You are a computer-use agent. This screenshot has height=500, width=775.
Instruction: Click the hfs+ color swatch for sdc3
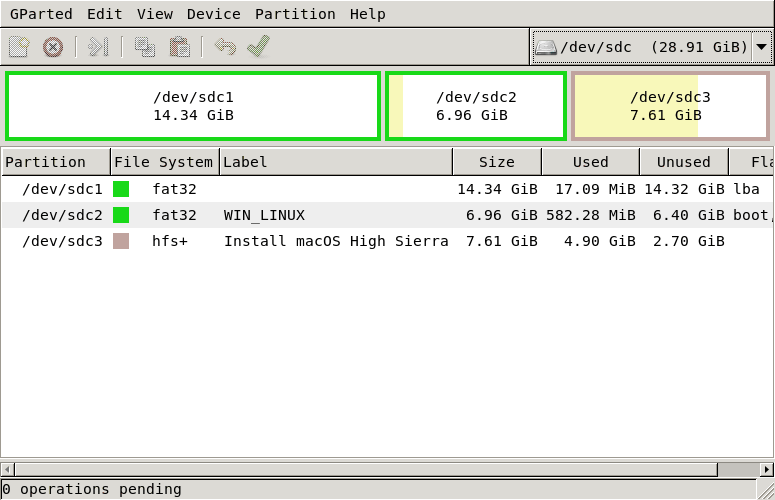[121, 241]
